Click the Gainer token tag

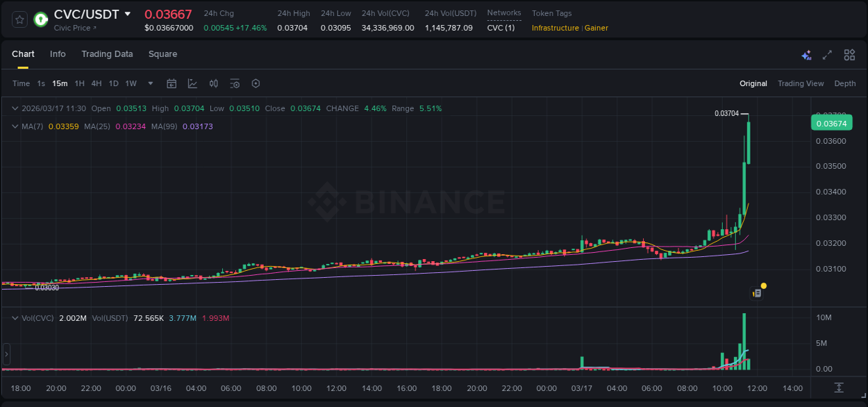pos(596,28)
